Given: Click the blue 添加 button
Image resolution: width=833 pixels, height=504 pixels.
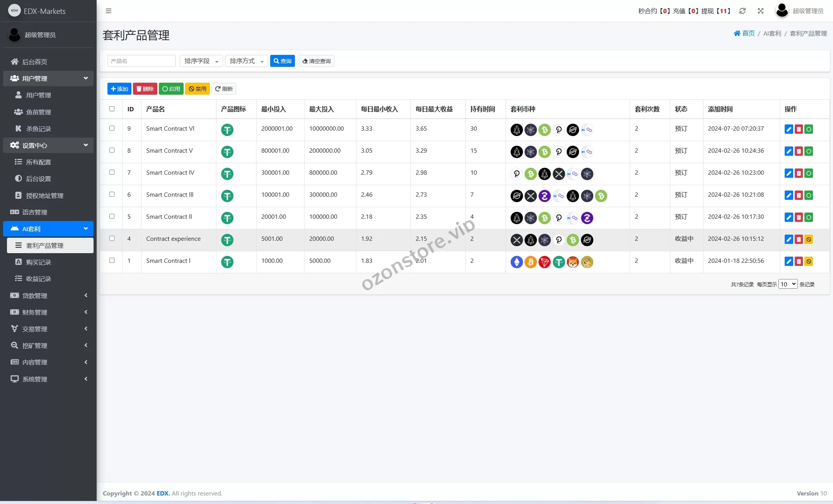Looking at the screenshot, I should pos(119,89).
